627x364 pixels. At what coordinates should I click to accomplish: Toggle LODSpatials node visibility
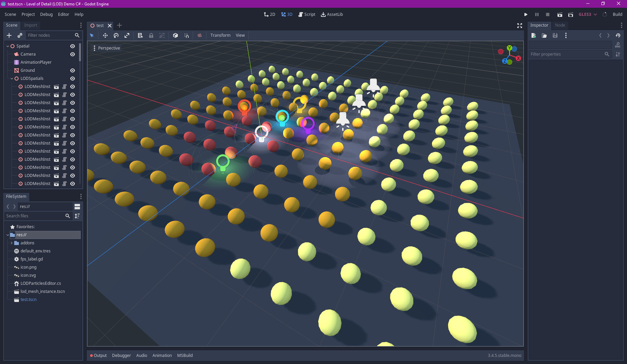[73, 79]
